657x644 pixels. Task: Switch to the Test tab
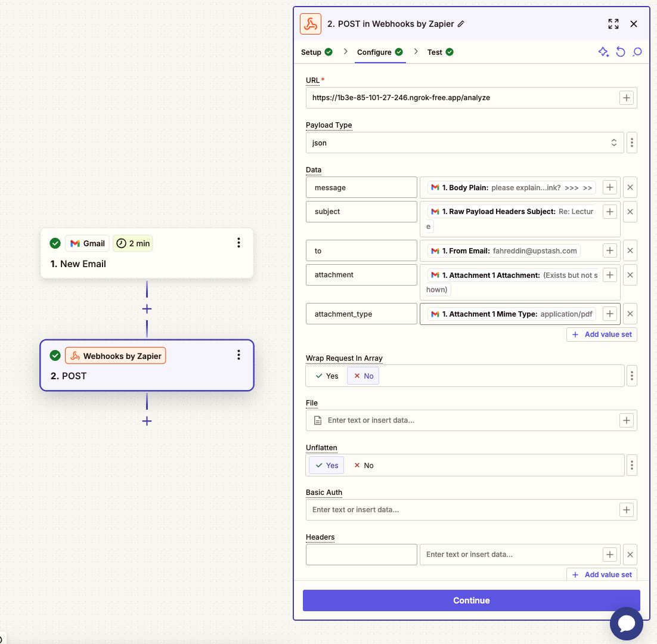[434, 52]
